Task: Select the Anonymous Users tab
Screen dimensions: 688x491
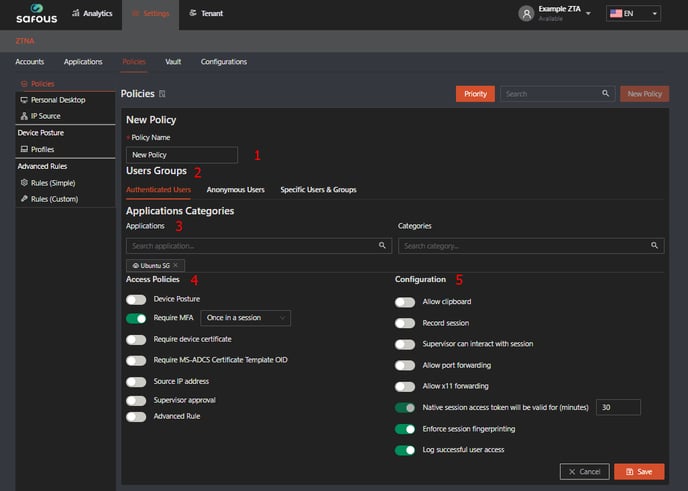Action: point(236,190)
